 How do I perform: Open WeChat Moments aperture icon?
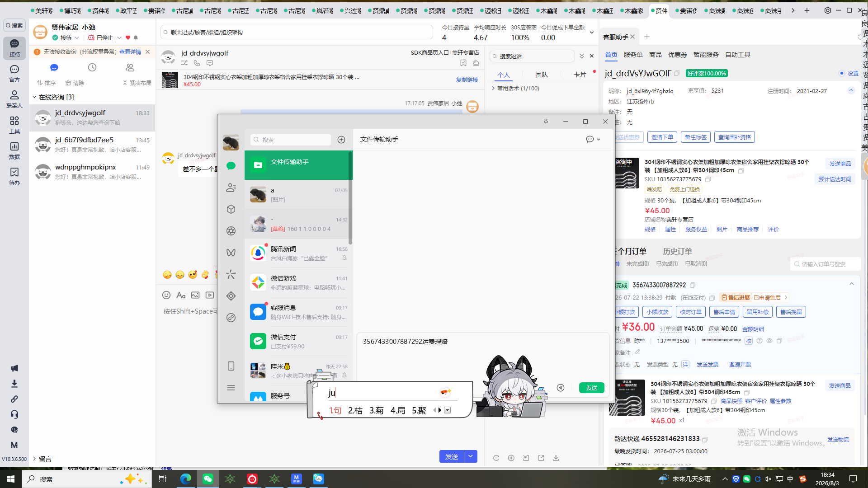[231, 231]
